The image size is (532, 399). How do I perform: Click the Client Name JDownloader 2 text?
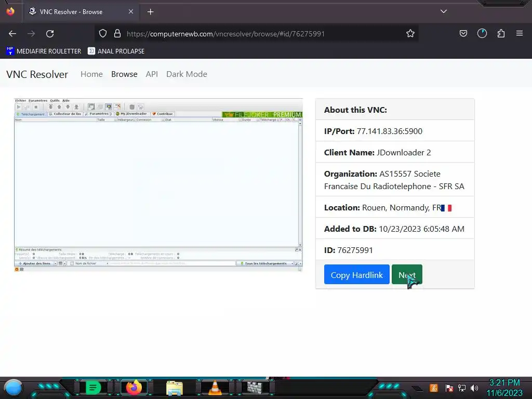pos(377,153)
